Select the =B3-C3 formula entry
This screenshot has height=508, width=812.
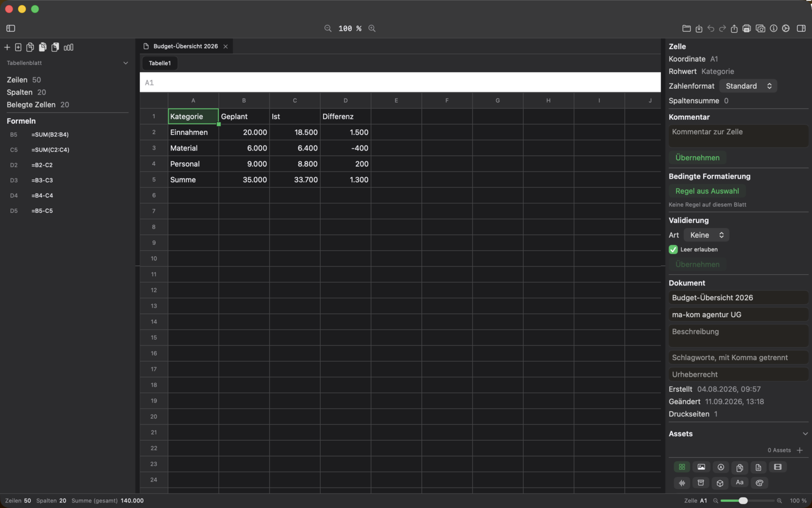[42, 180]
